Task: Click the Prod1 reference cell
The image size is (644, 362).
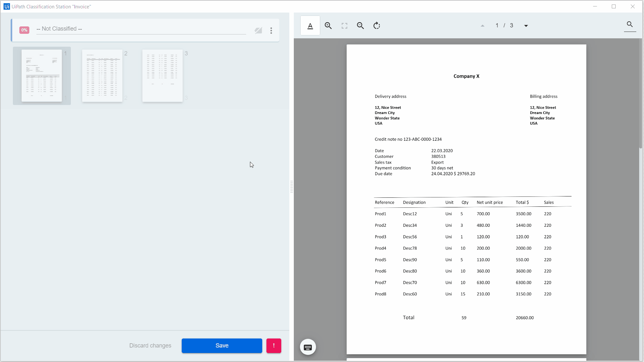Action: [x=380, y=214]
